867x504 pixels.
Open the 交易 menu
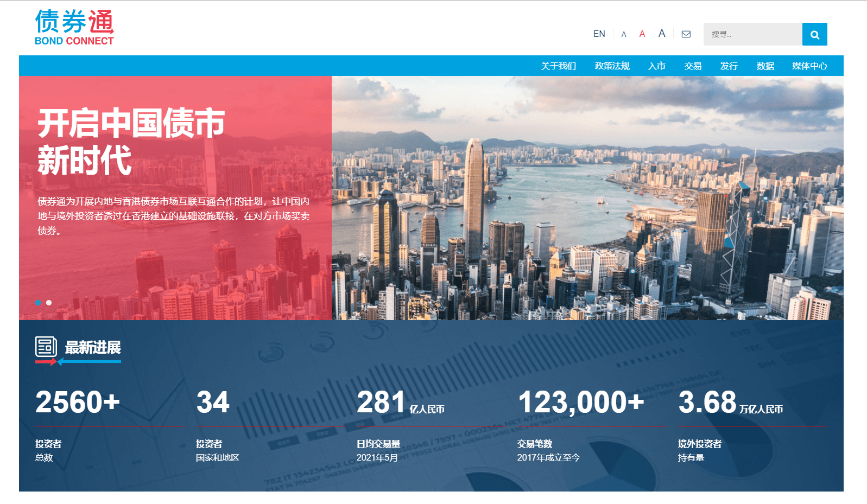693,66
